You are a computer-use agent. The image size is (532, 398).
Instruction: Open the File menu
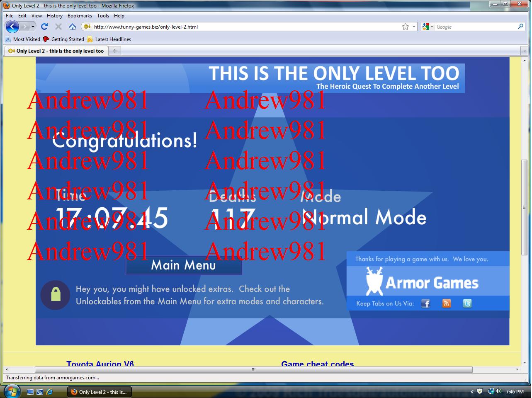click(x=10, y=16)
